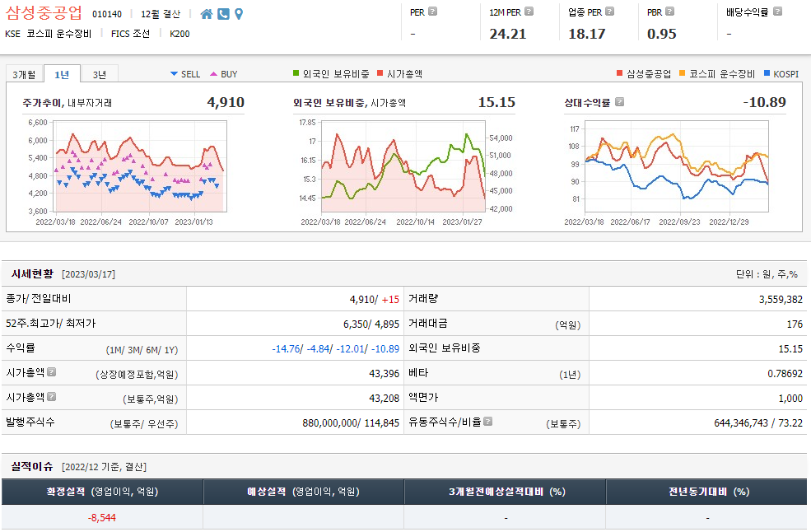Click the 3개월전예상실적대비 column header
This screenshot has width=811, height=532.
(x=506, y=491)
